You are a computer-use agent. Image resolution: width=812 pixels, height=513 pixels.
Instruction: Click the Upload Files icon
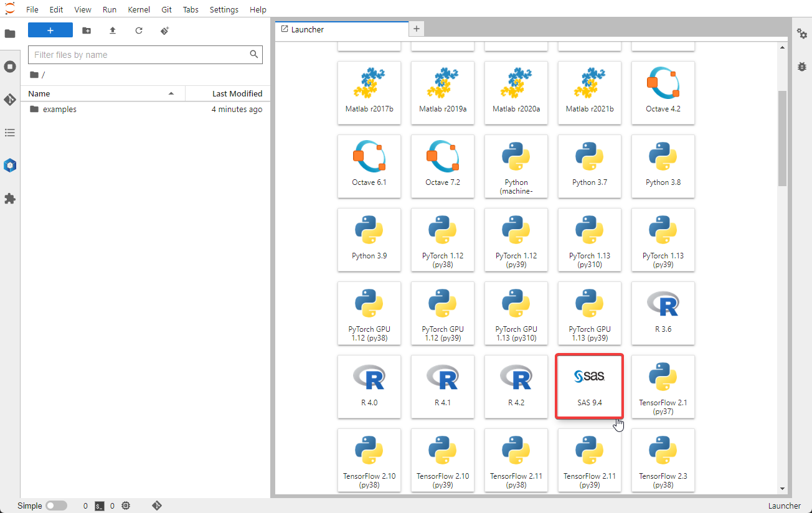tap(113, 31)
